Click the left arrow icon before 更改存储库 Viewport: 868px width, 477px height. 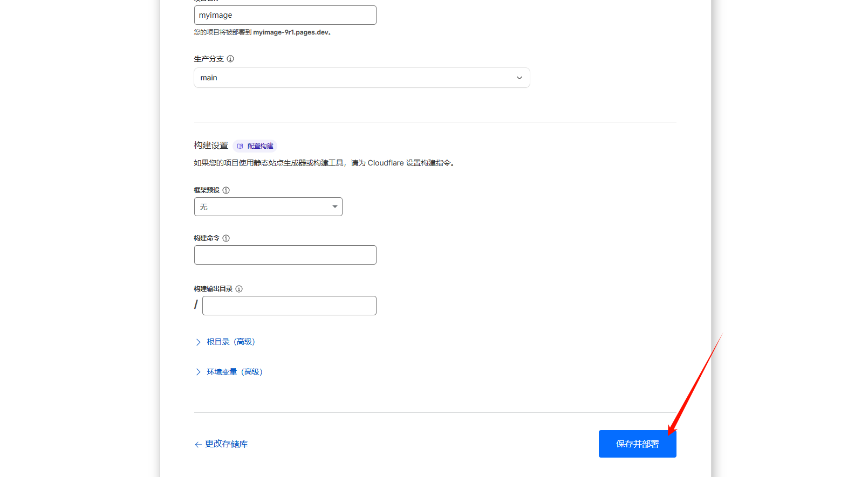pyautogui.click(x=198, y=445)
